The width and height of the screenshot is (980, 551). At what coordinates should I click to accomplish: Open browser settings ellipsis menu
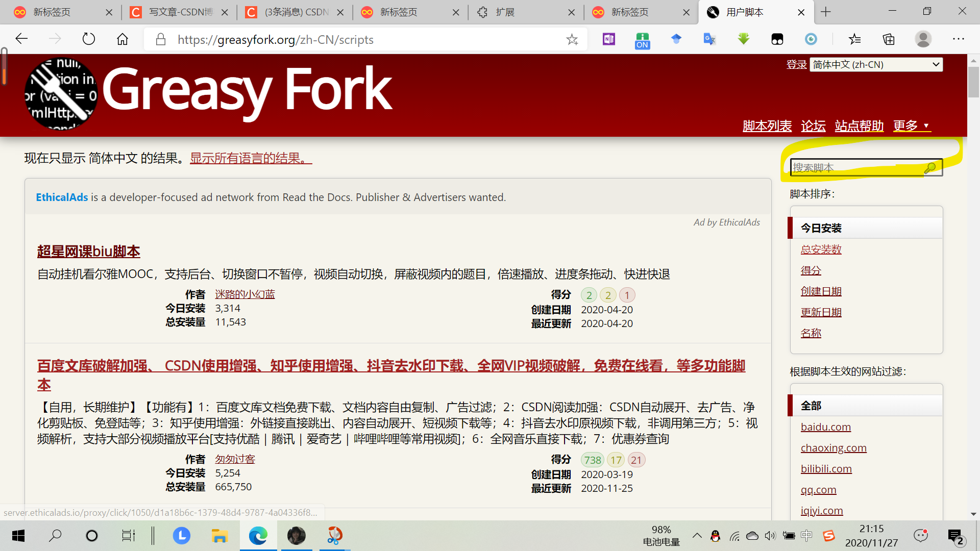[959, 39]
